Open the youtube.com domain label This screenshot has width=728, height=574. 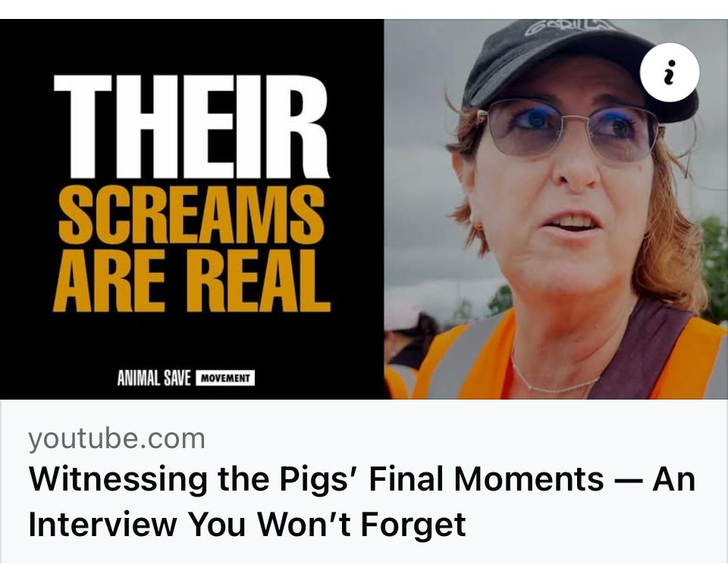click(x=117, y=439)
